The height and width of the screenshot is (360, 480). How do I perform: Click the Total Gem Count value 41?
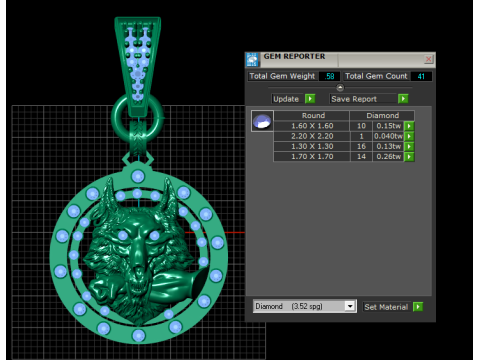click(x=421, y=76)
